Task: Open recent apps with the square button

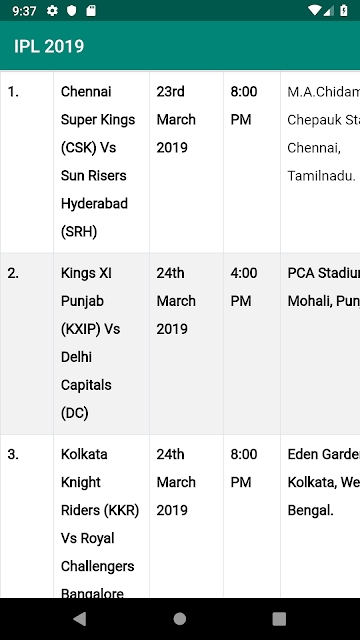Action: [279, 619]
